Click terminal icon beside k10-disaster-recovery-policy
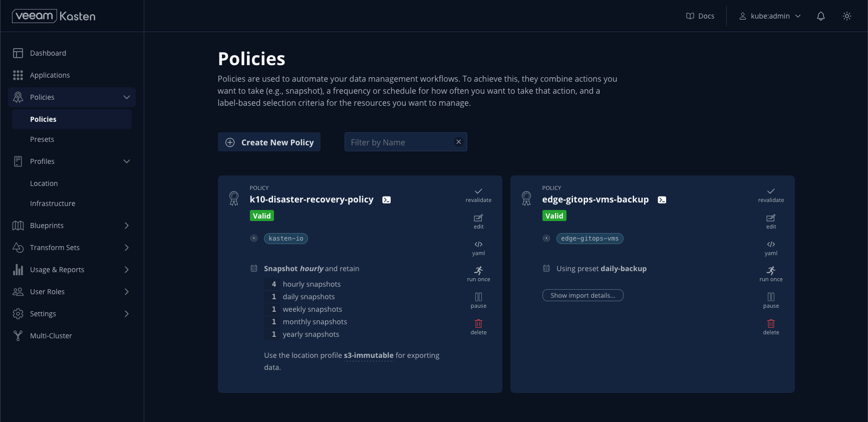The width and height of the screenshot is (868, 422). (x=387, y=199)
